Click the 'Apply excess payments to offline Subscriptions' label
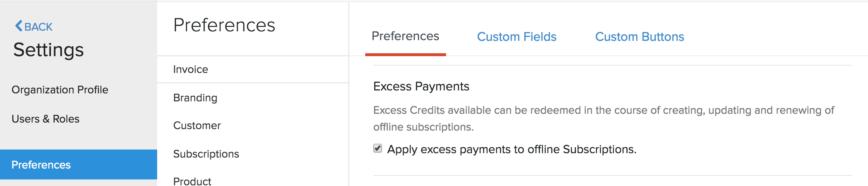Screen dimensions: 868x186 pos(511,150)
